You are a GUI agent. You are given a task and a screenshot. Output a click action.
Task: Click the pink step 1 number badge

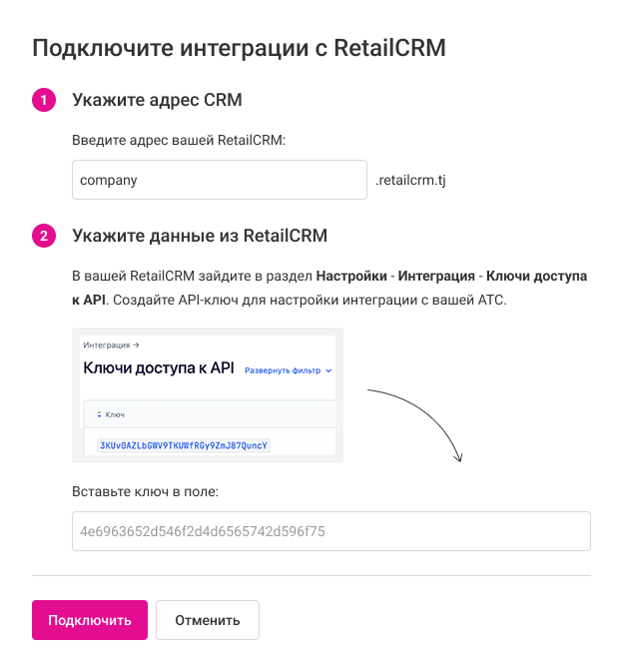(44, 100)
